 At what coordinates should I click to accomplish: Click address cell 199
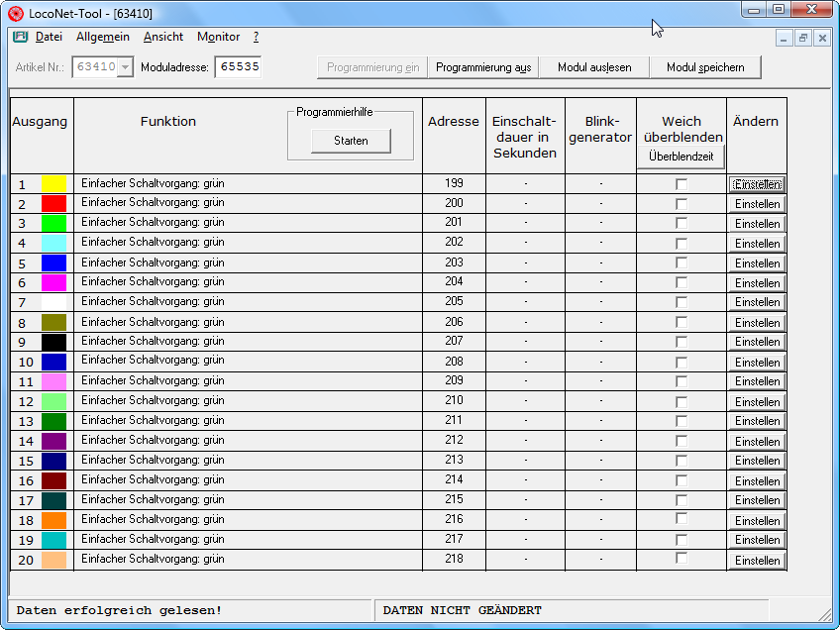click(x=454, y=183)
